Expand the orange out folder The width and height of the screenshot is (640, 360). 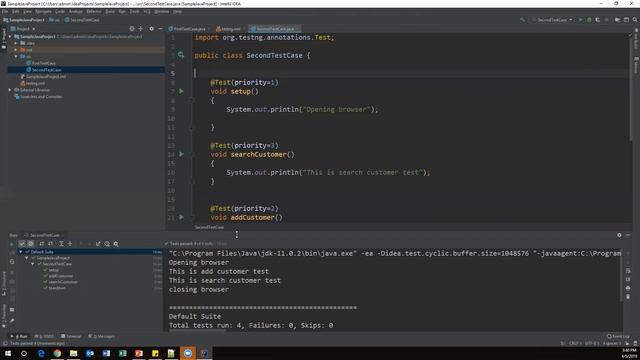point(16,50)
